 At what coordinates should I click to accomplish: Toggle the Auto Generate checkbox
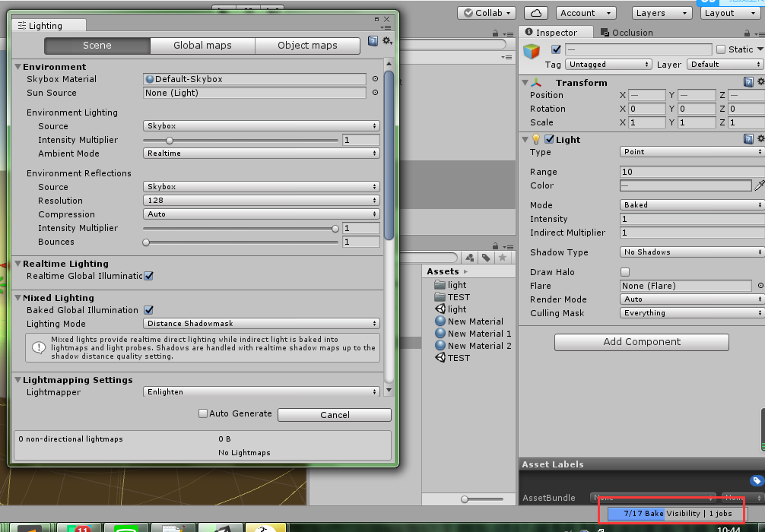pyautogui.click(x=203, y=413)
